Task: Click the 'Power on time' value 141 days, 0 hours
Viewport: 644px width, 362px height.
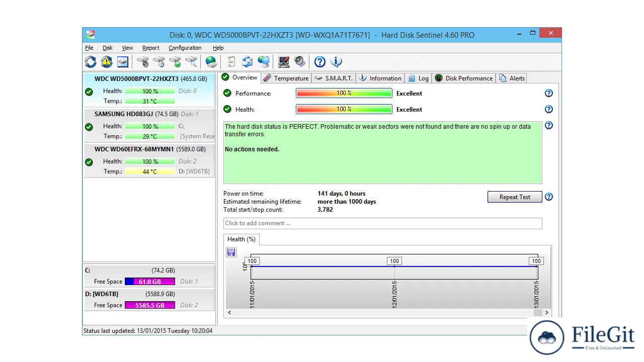Action: tap(342, 194)
